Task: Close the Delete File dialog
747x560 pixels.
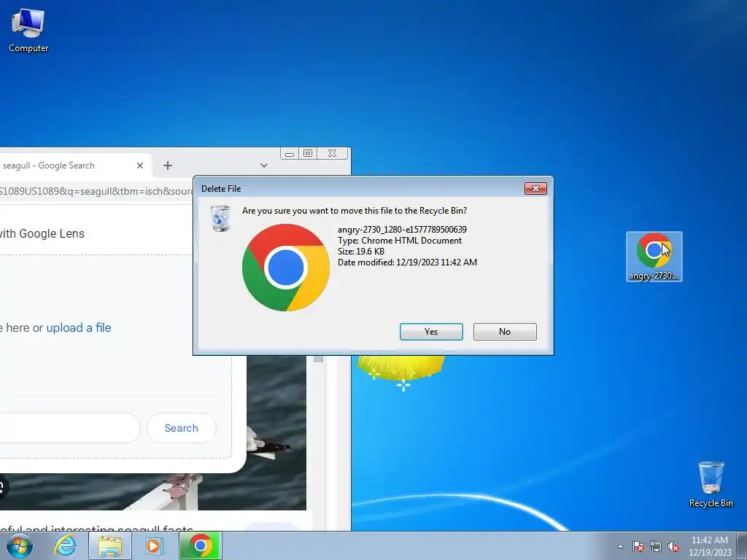Action: [x=535, y=189]
